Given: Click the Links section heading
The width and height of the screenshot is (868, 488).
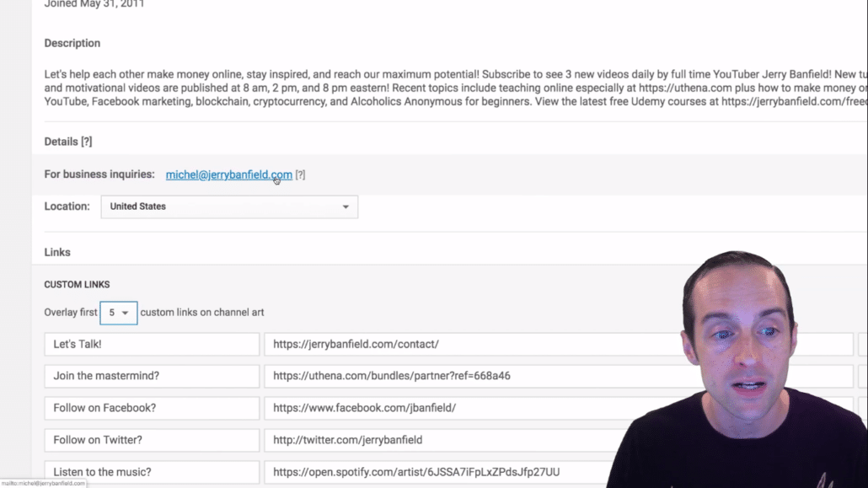Looking at the screenshot, I should [57, 253].
